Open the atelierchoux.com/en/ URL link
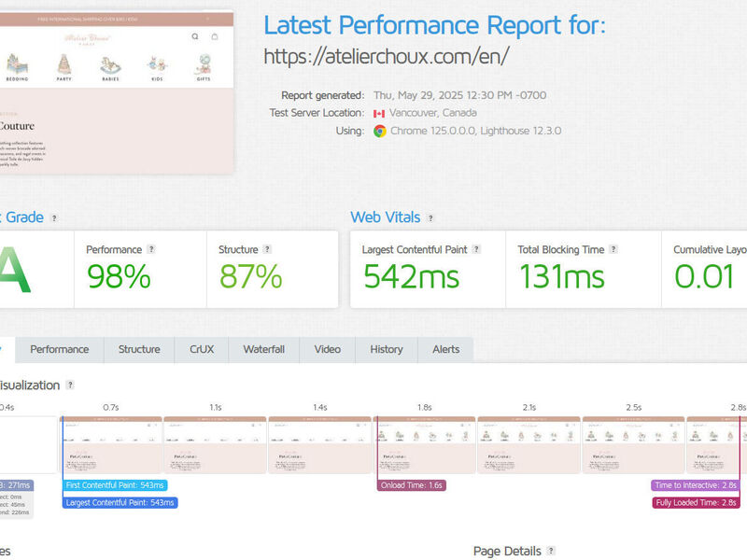 click(x=387, y=56)
